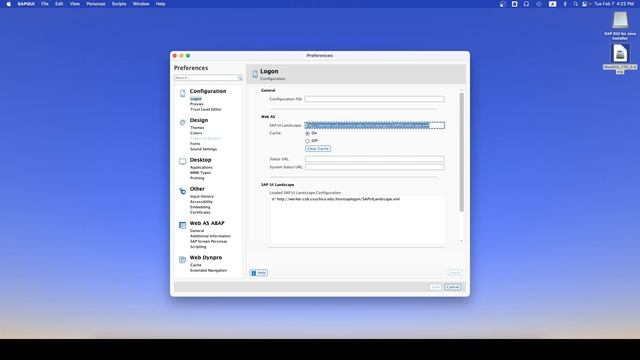
Task: Open the Apple menu
Action: click(9, 4)
